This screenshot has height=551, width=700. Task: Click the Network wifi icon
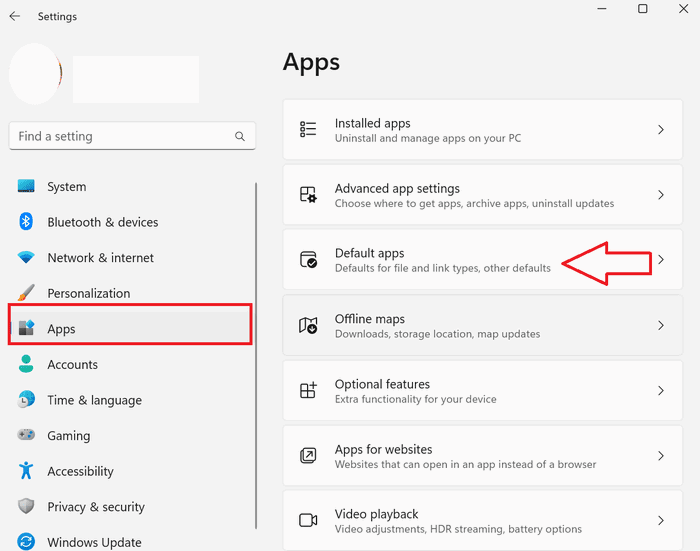[x=26, y=257]
